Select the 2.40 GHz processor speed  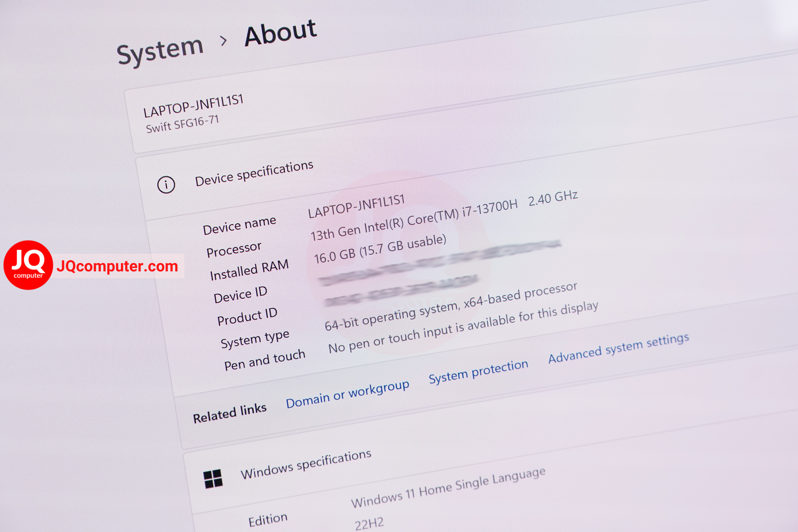[x=553, y=198]
